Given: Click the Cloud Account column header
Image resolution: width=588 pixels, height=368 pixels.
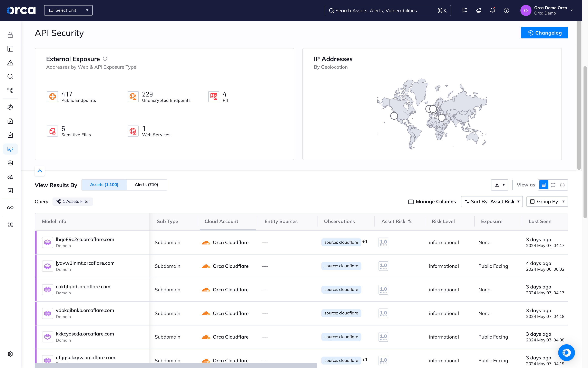Looking at the screenshot, I should 221,221.
